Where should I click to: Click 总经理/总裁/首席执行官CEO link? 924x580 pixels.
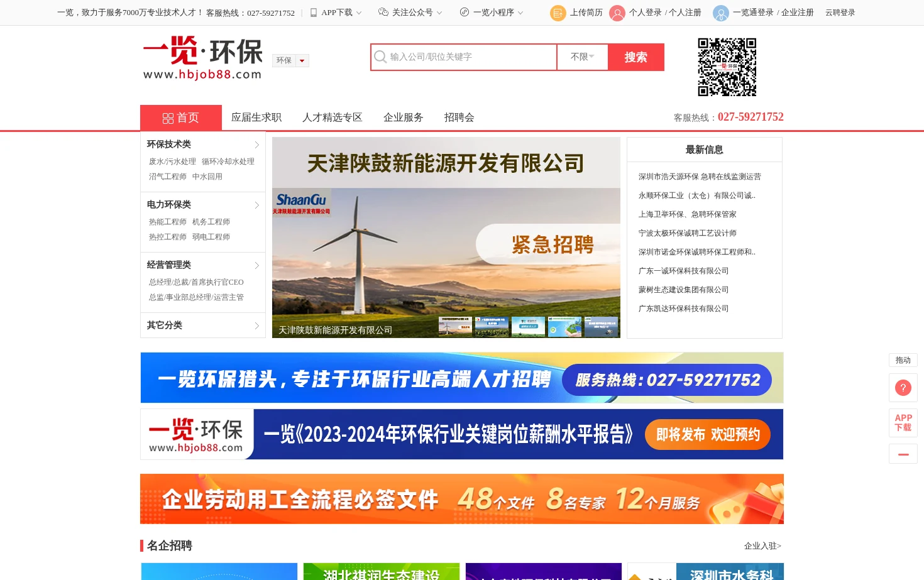pyautogui.click(x=196, y=282)
